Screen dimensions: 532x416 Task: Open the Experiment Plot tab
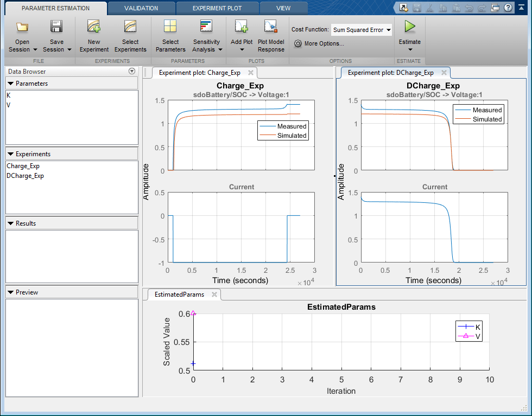(x=218, y=8)
